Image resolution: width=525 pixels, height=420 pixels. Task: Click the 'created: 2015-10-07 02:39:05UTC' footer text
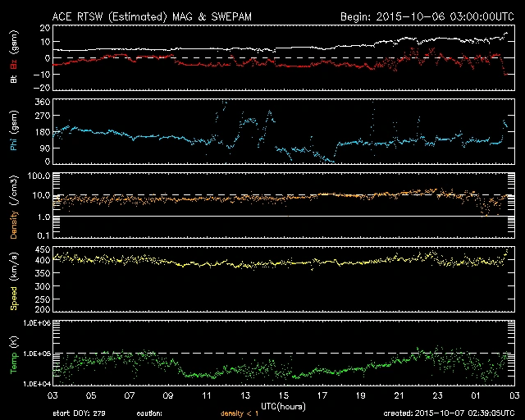[449, 413]
